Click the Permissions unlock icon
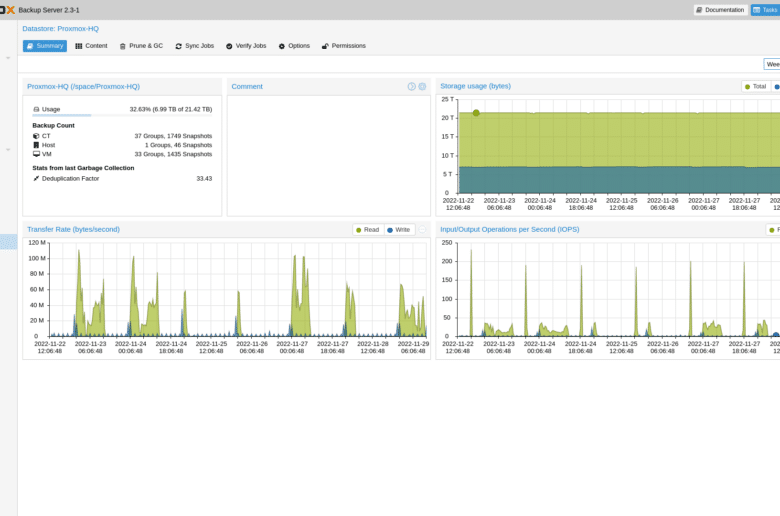This screenshot has height=516, width=780. point(325,46)
